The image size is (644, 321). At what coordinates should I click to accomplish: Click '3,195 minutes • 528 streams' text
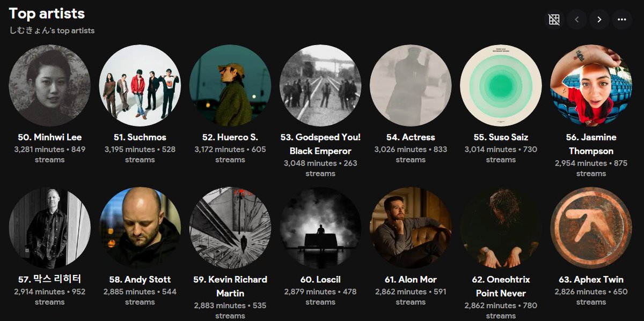click(140, 154)
